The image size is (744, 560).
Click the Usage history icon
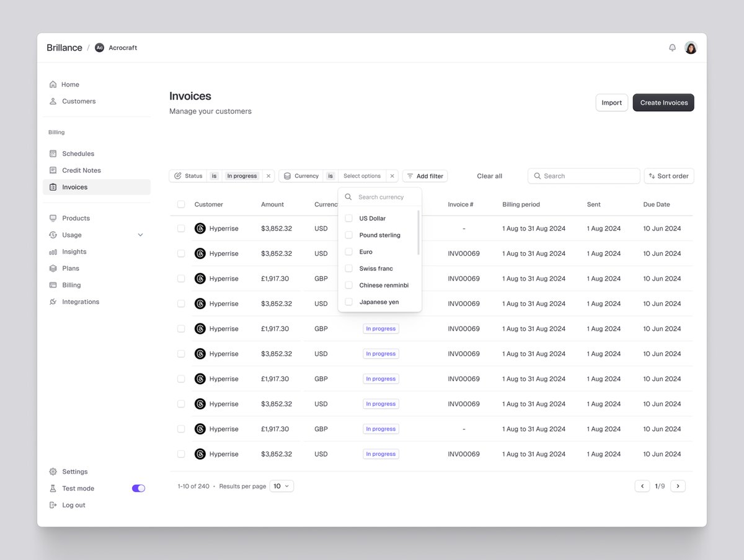(53, 235)
